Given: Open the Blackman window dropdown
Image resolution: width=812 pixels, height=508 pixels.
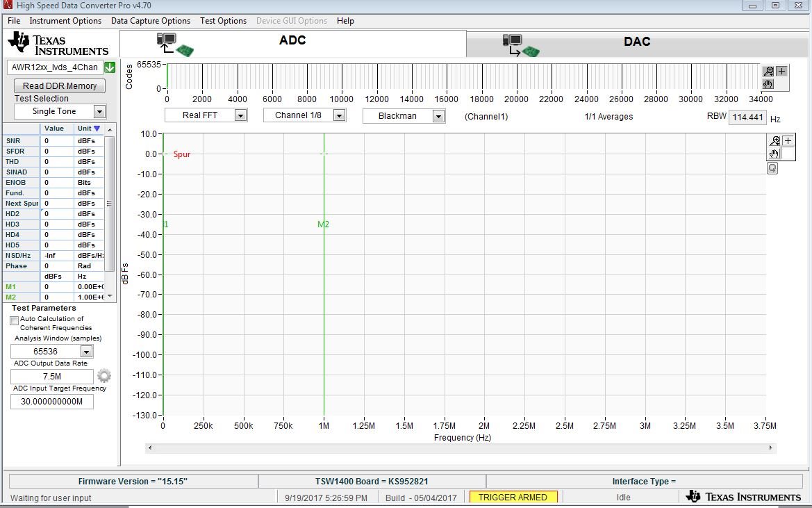Looking at the screenshot, I should click(438, 116).
